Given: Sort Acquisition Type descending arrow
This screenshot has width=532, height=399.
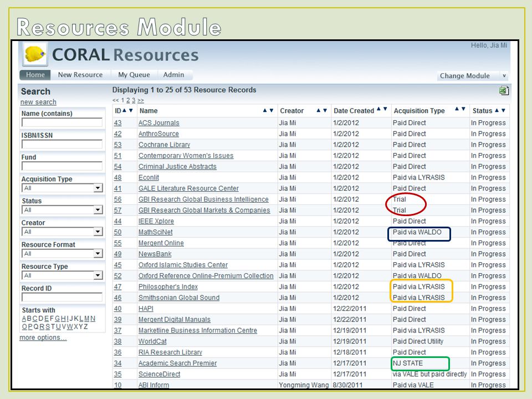Looking at the screenshot, I should [463, 109].
